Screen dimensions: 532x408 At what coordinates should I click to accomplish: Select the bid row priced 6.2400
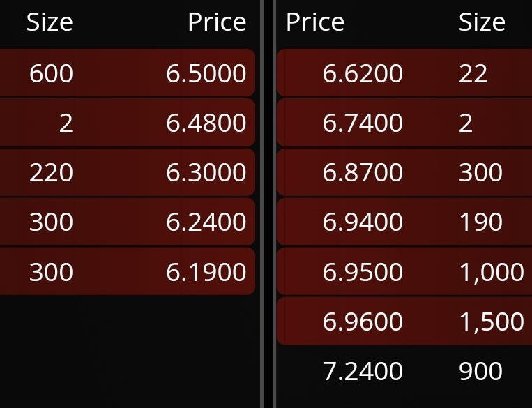tap(127, 222)
